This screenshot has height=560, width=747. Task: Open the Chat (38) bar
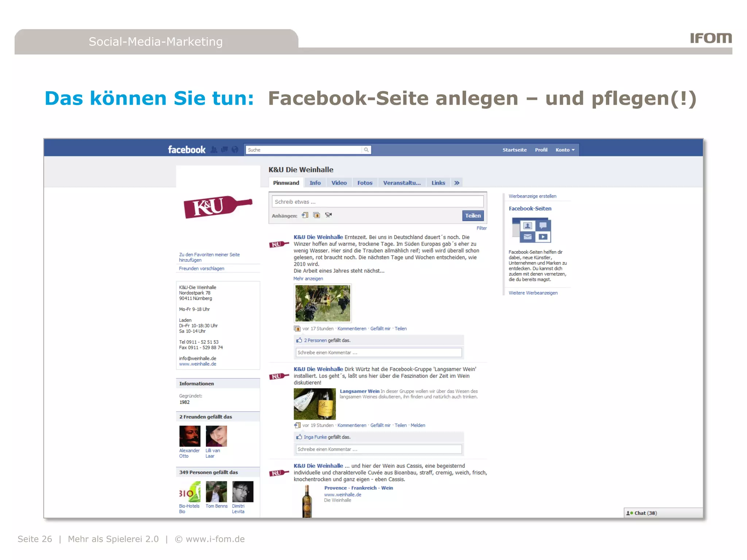tap(663, 513)
